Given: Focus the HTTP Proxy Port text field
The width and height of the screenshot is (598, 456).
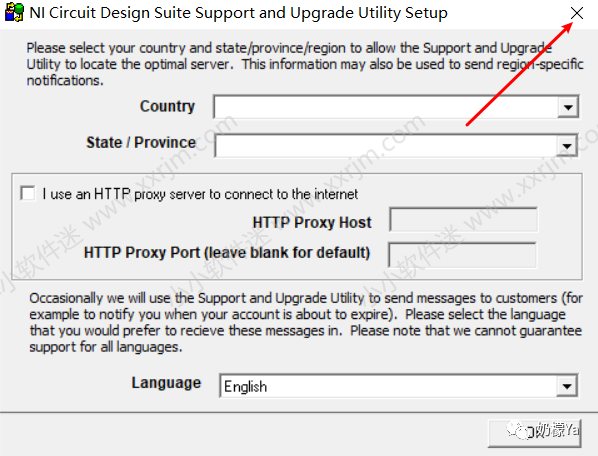Looking at the screenshot, I should pyautogui.click(x=462, y=255).
